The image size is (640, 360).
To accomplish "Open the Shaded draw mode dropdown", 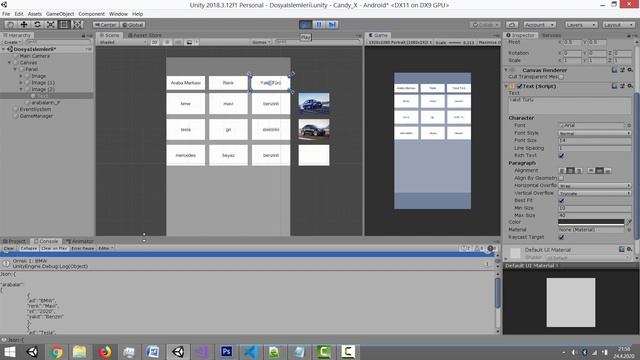I will pos(122,42).
